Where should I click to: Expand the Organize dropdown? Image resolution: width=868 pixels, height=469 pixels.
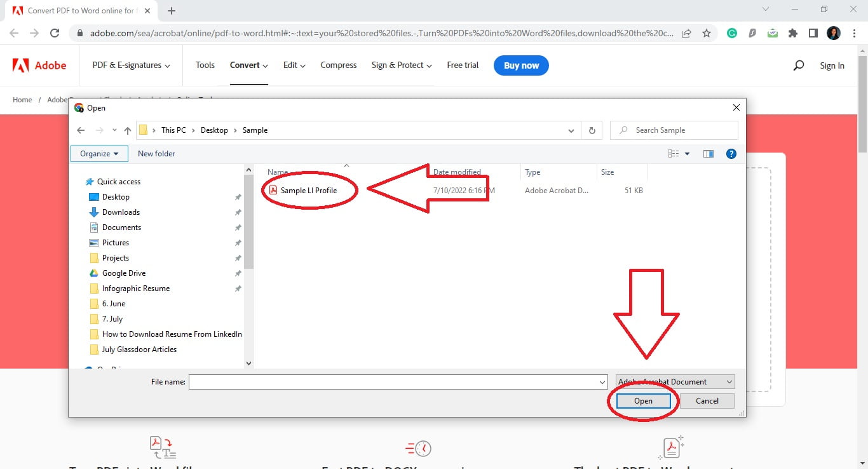[99, 154]
